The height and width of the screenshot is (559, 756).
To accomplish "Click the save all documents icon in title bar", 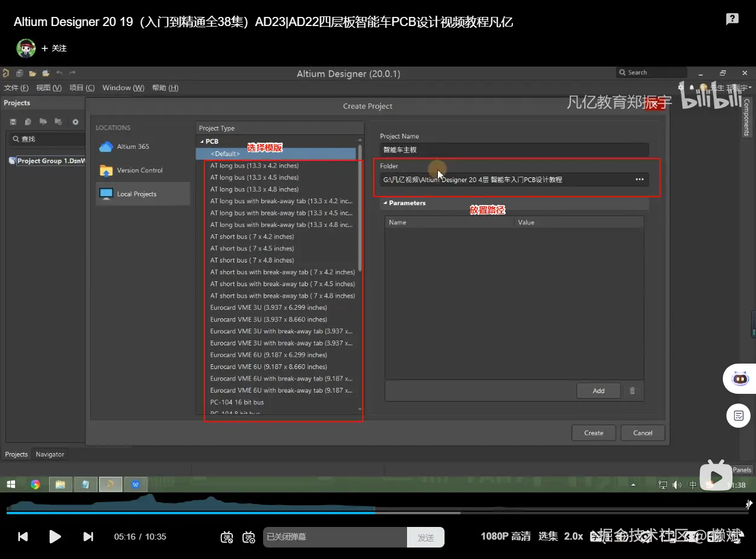I will tap(20, 73).
